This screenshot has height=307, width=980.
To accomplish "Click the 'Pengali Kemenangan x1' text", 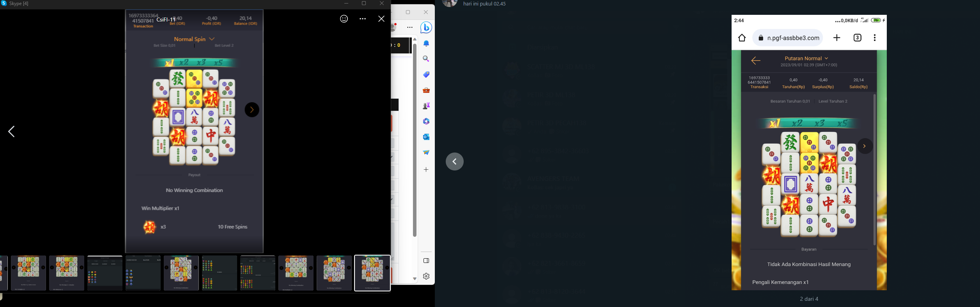I will (x=780, y=282).
